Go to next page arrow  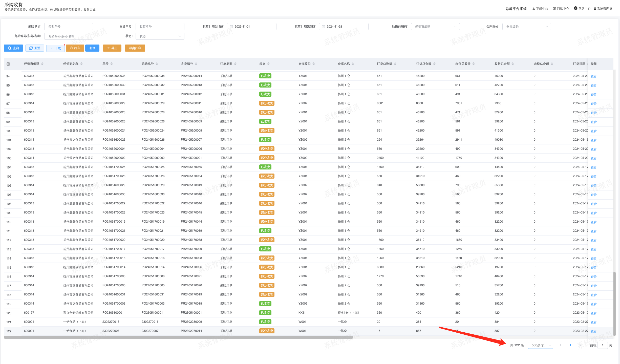580,345
